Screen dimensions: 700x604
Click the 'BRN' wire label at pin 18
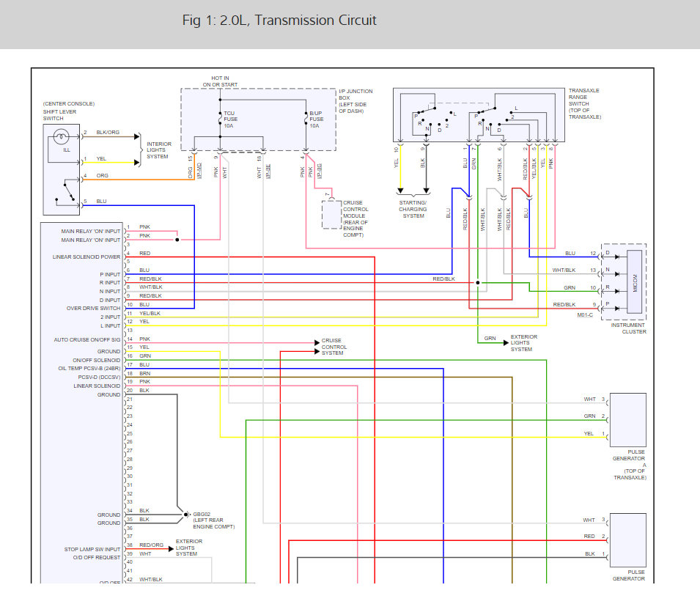144,374
